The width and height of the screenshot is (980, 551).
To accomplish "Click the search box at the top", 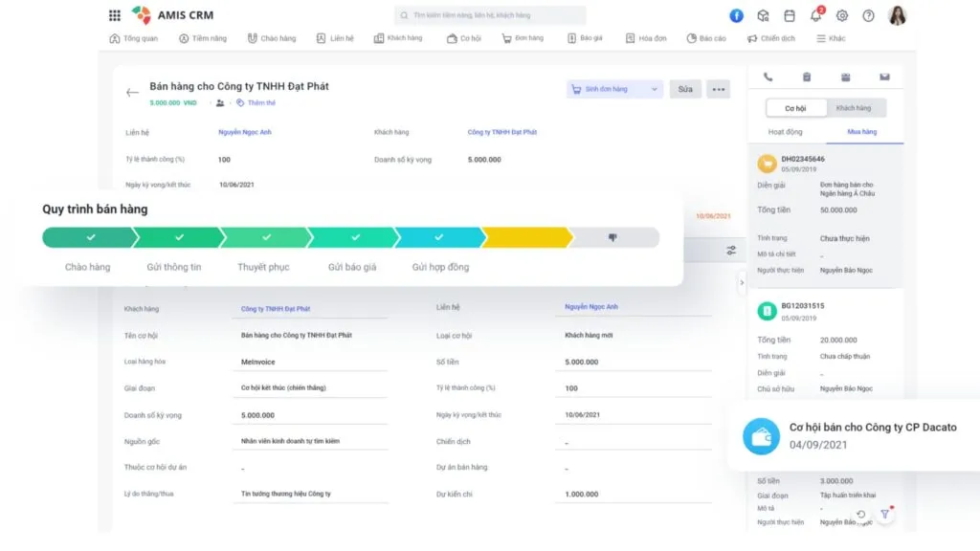I will [x=490, y=15].
